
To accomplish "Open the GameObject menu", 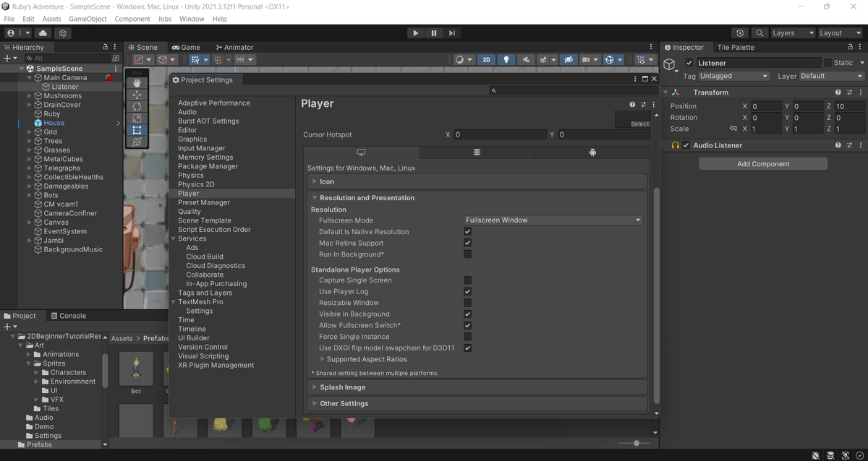I will pyautogui.click(x=88, y=19).
